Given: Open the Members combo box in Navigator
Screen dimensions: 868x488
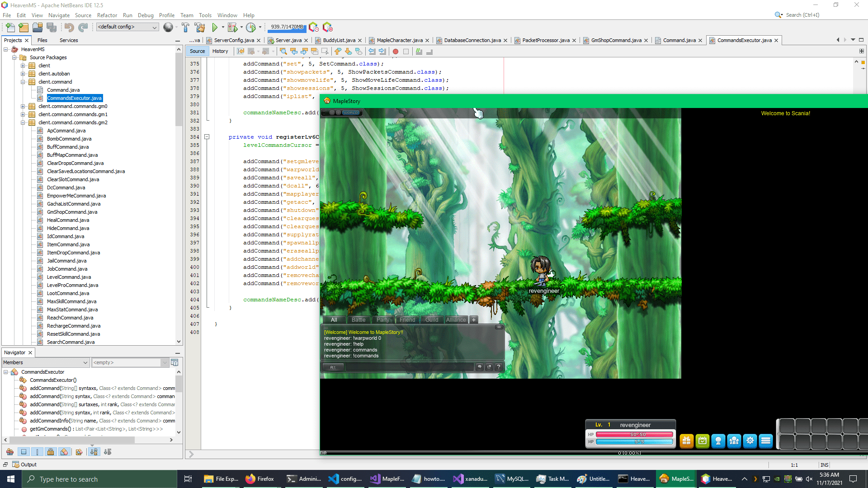Looking at the screenshot, I should (x=46, y=362).
